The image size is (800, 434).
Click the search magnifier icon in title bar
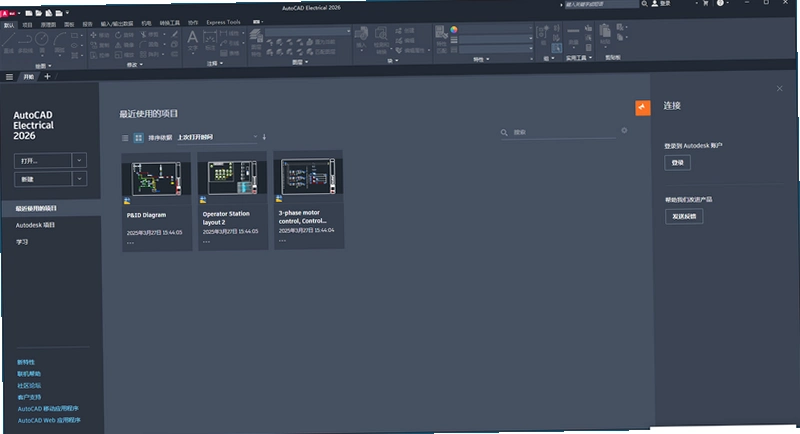pos(644,4)
